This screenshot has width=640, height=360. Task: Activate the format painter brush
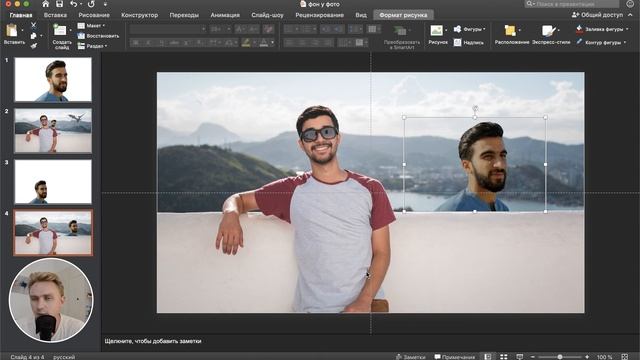pyautogui.click(x=34, y=46)
